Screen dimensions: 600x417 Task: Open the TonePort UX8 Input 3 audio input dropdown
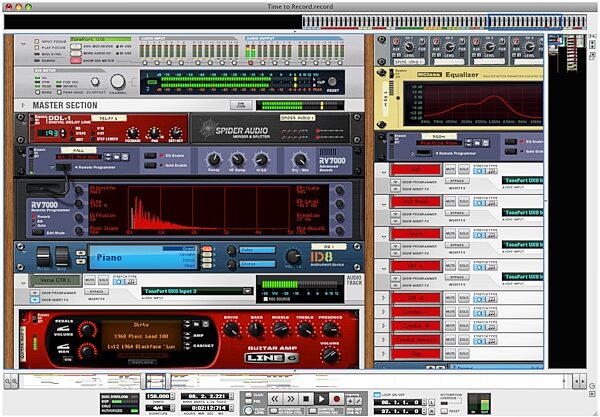point(247,291)
